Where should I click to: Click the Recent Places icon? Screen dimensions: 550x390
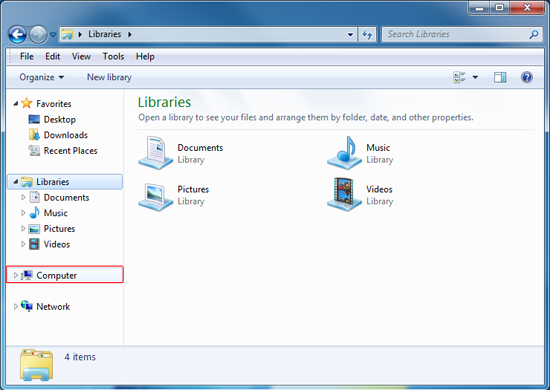(x=34, y=150)
